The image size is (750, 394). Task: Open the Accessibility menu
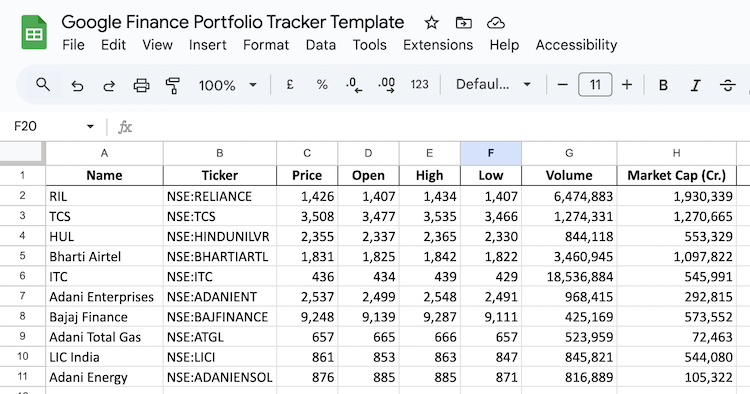[x=576, y=45]
